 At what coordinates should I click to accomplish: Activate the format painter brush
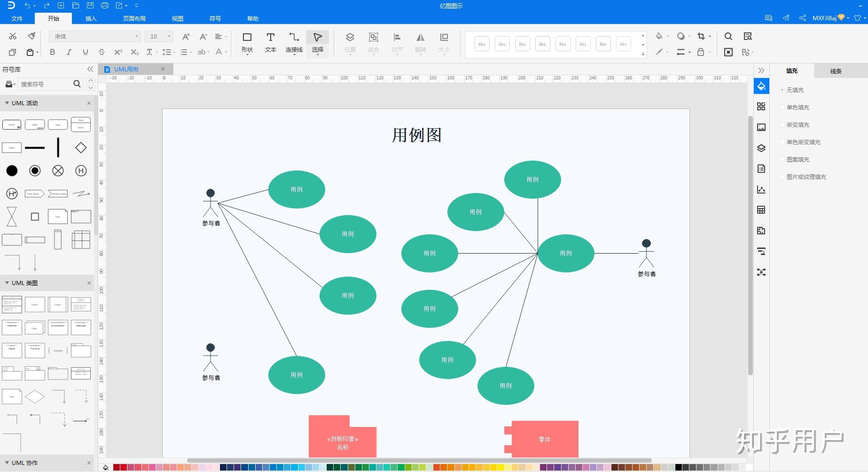coord(31,36)
